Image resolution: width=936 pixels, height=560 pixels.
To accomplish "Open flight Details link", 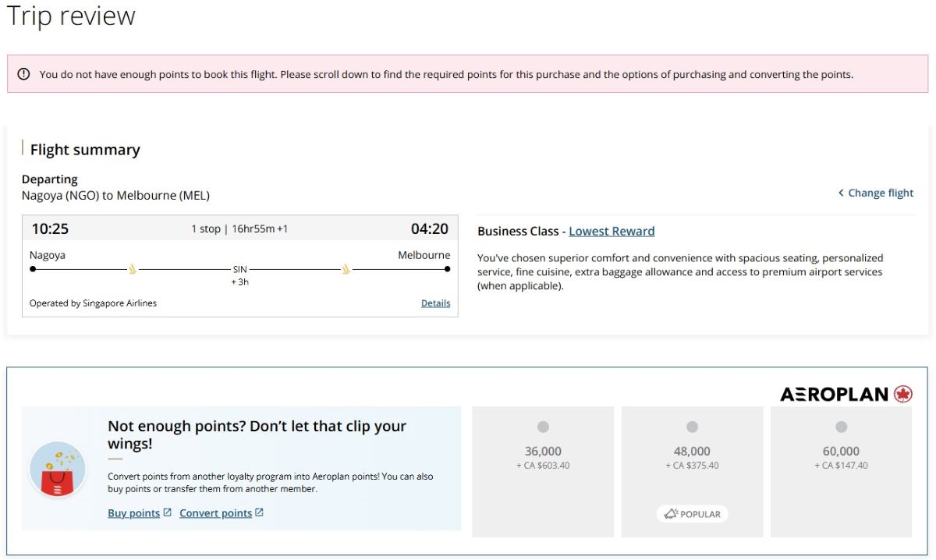I will [x=435, y=303].
